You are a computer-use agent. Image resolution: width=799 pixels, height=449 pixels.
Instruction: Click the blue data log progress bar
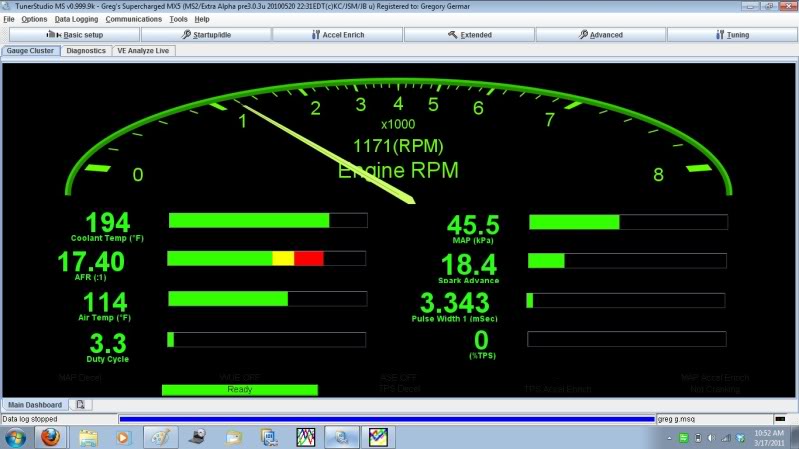387,419
